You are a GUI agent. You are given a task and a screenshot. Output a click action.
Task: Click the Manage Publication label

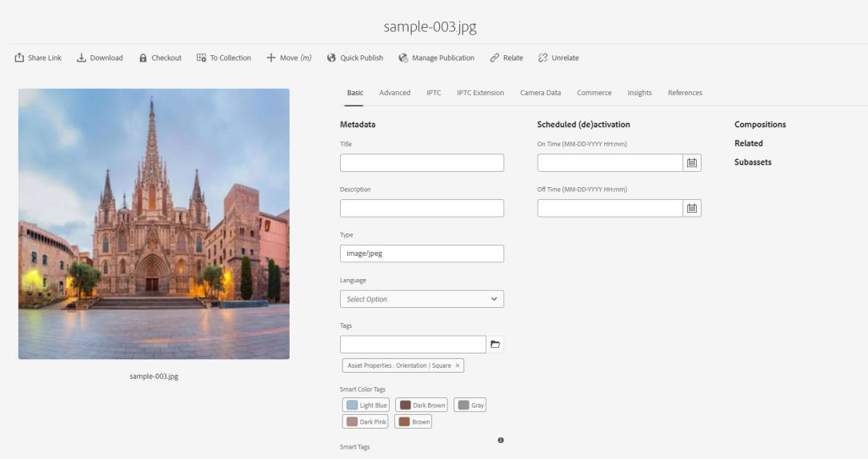[x=443, y=58]
